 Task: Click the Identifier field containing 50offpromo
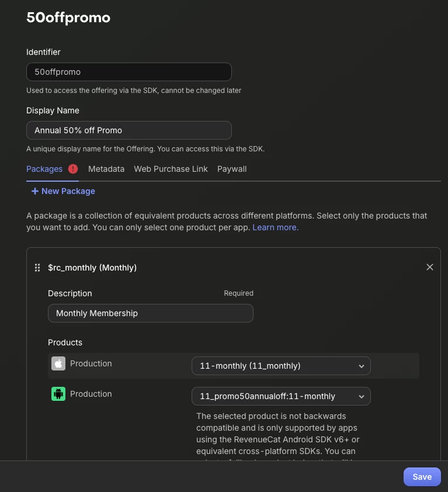click(129, 72)
